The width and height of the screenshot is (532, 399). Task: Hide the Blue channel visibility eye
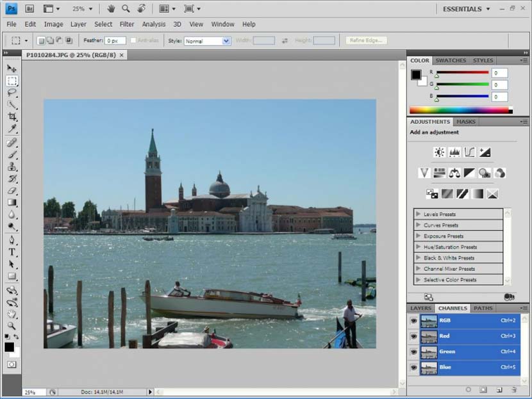[x=414, y=367]
